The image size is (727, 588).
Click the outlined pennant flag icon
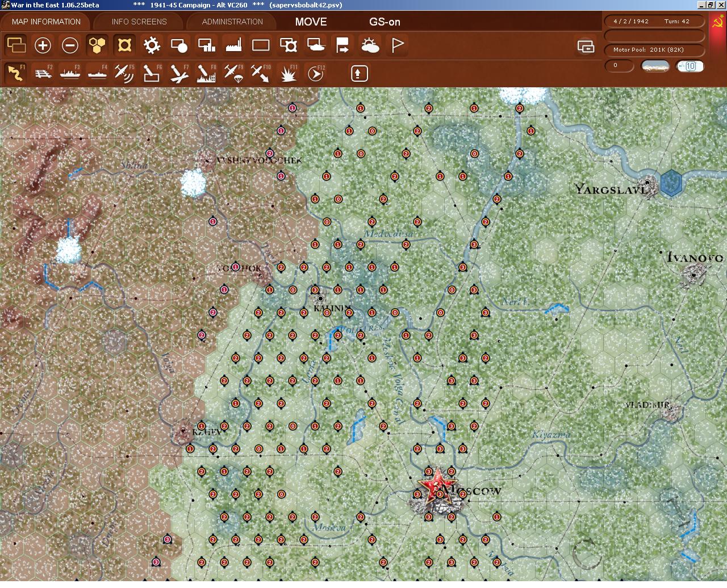point(397,45)
